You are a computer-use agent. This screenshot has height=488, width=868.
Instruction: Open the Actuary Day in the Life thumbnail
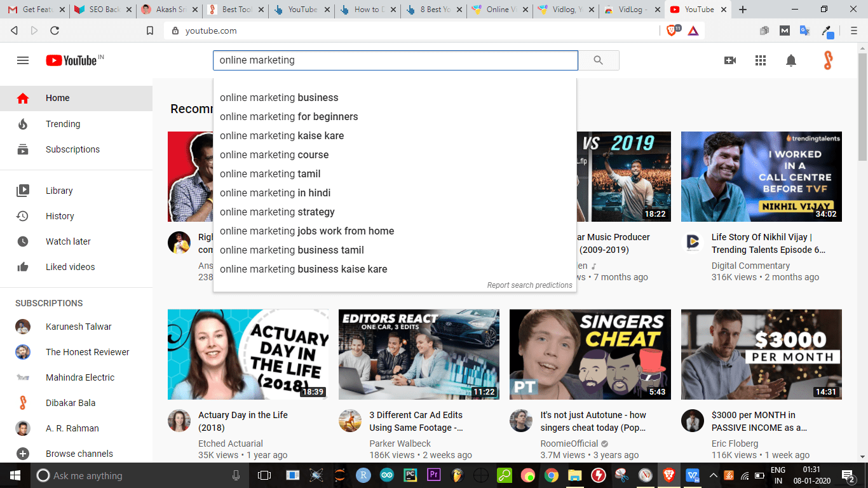tap(248, 355)
